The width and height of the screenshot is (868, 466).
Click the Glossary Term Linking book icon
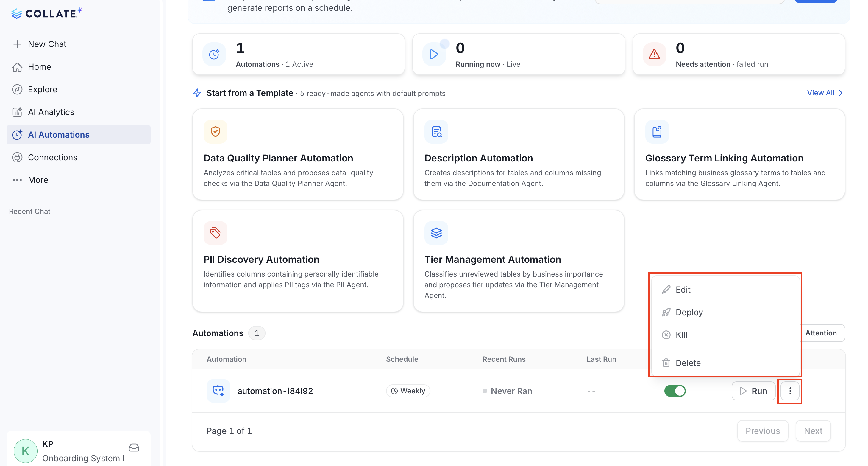(657, 131)
